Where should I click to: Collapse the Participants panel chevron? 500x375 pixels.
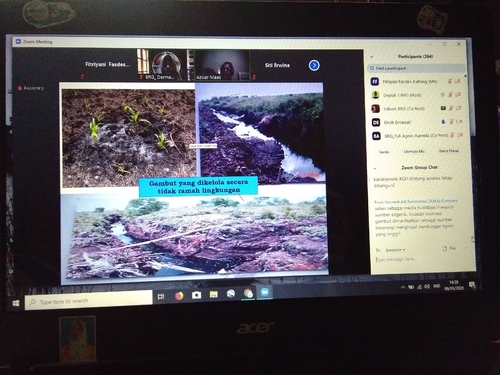[x=371, y=57]
